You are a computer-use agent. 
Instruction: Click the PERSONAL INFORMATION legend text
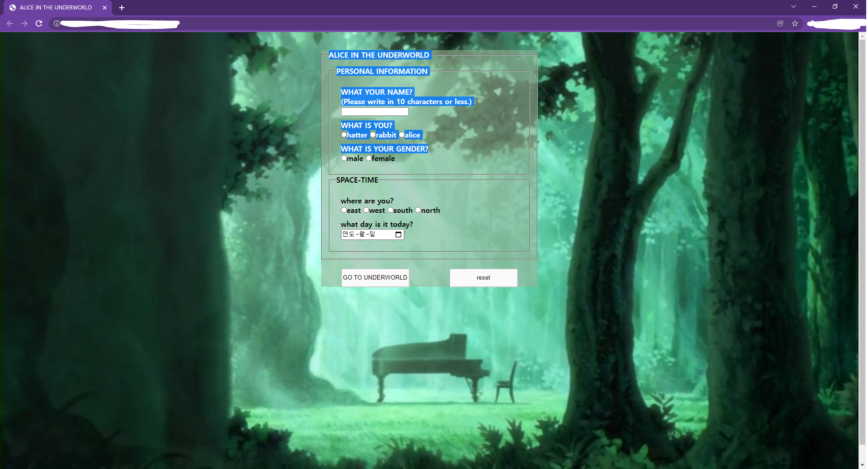tap(382, 71)
